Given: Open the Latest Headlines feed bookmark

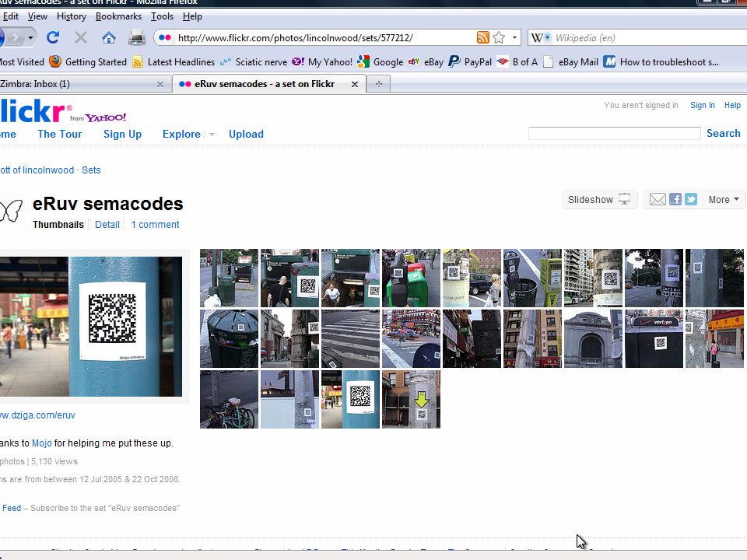Looking at the screenshot, I should click(174, 62).
